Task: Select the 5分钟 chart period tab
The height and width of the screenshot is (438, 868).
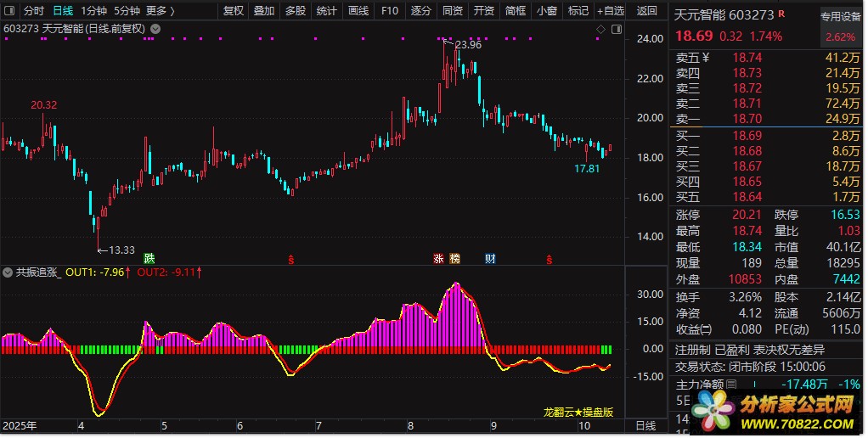Action: pyautogui.click(x=127, y=11)
